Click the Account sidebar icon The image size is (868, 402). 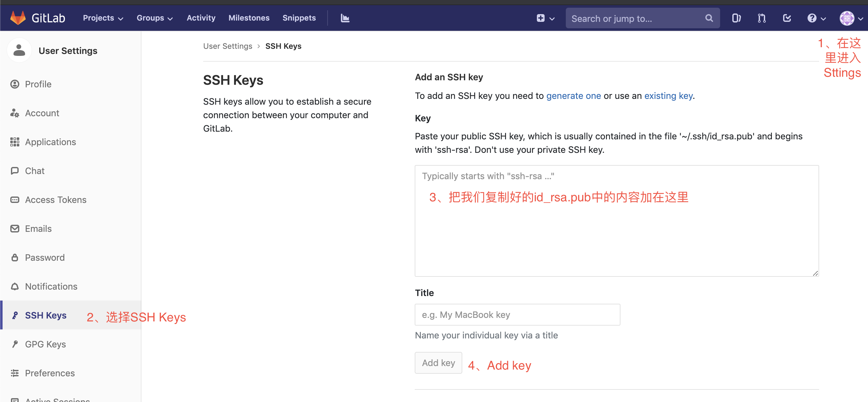[x=15, y=113]
